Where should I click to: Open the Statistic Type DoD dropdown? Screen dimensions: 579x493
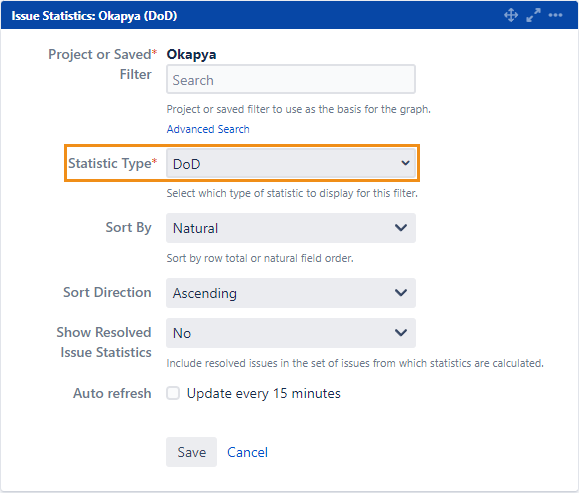291,163
